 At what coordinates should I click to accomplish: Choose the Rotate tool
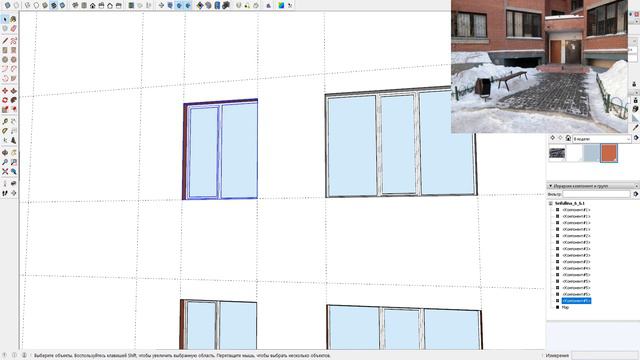pyautogui.click(x=5, y=100)
